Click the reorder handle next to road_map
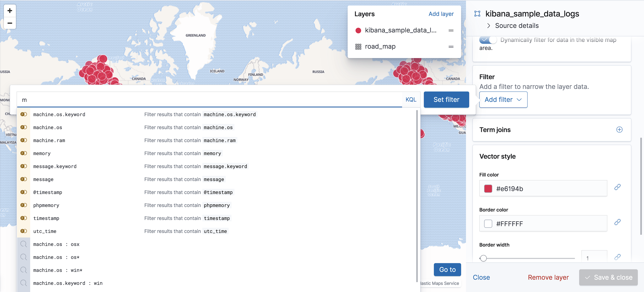644x292 pixels. click(451, 47)
